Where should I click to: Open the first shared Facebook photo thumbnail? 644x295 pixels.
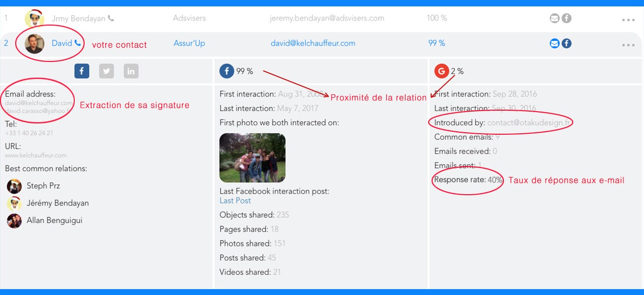coord(252,158)
